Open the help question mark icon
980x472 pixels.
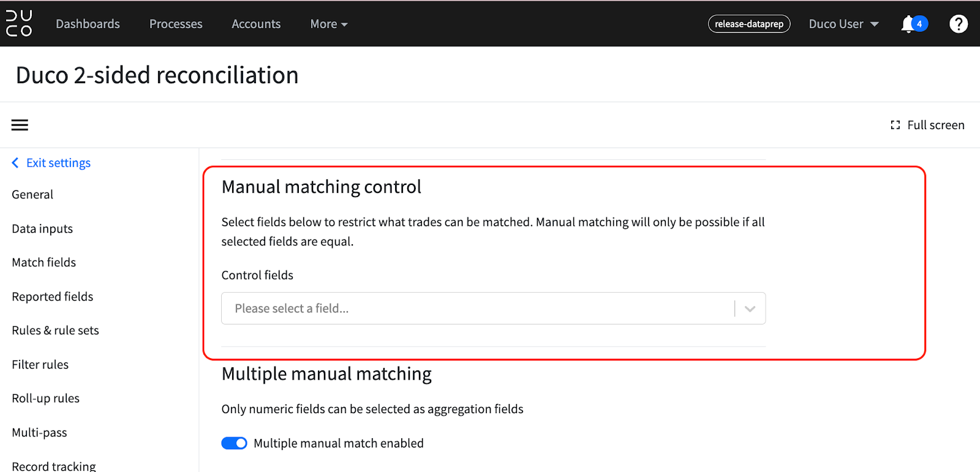[x=958, y=23]
